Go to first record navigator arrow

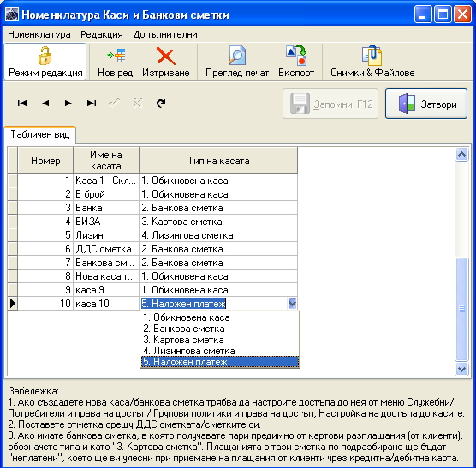22,104
